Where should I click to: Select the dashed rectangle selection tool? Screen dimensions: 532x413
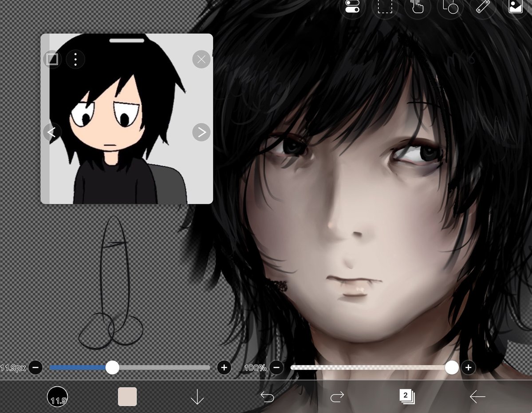[385, 7]
